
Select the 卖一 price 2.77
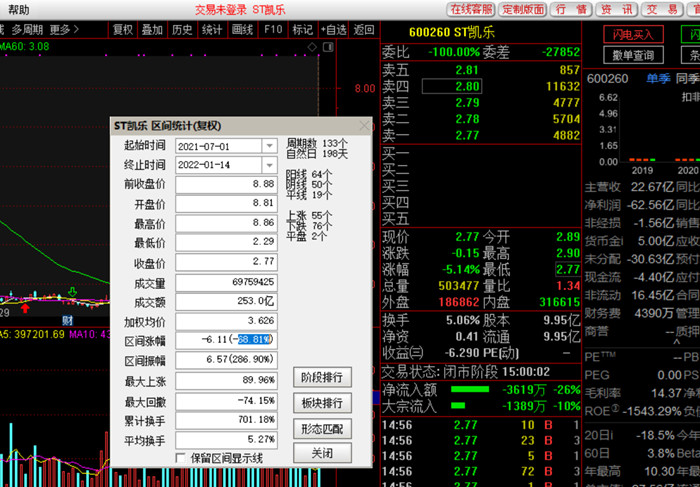click(x=467, y=135)
